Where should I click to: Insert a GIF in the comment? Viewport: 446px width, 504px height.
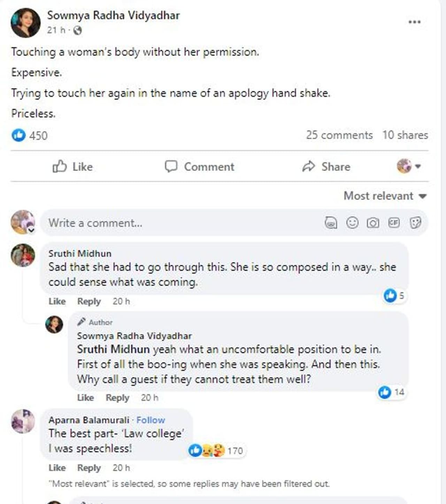394,222
